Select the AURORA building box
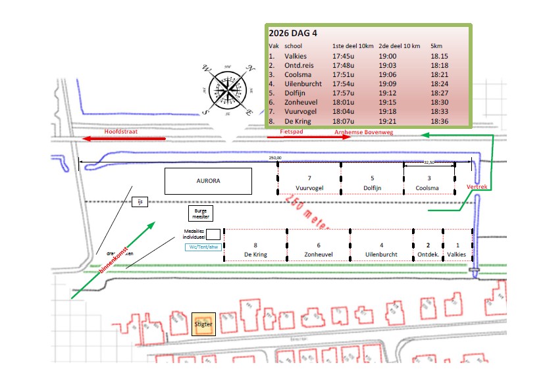The image size is (545, 392). (208, 181)
